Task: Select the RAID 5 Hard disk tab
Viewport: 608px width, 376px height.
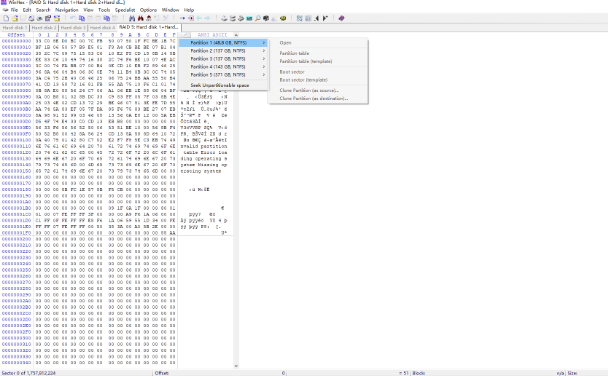Action: 149,27
